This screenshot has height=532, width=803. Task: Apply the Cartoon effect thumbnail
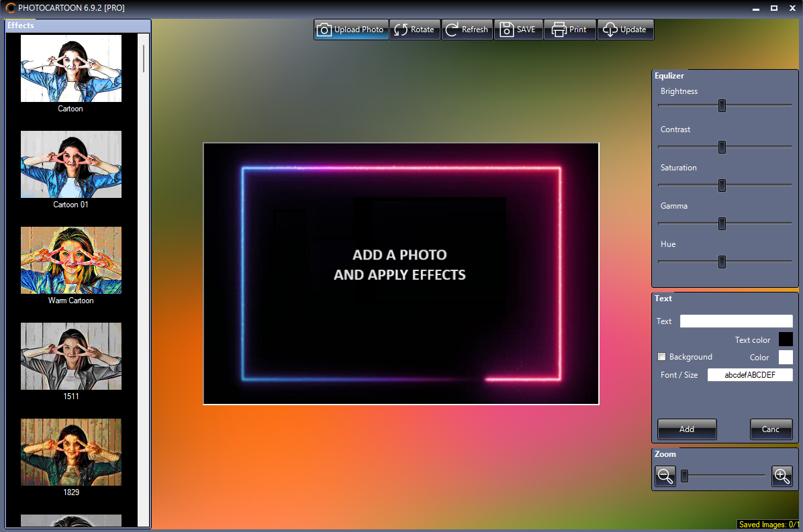tap(71, 68)
